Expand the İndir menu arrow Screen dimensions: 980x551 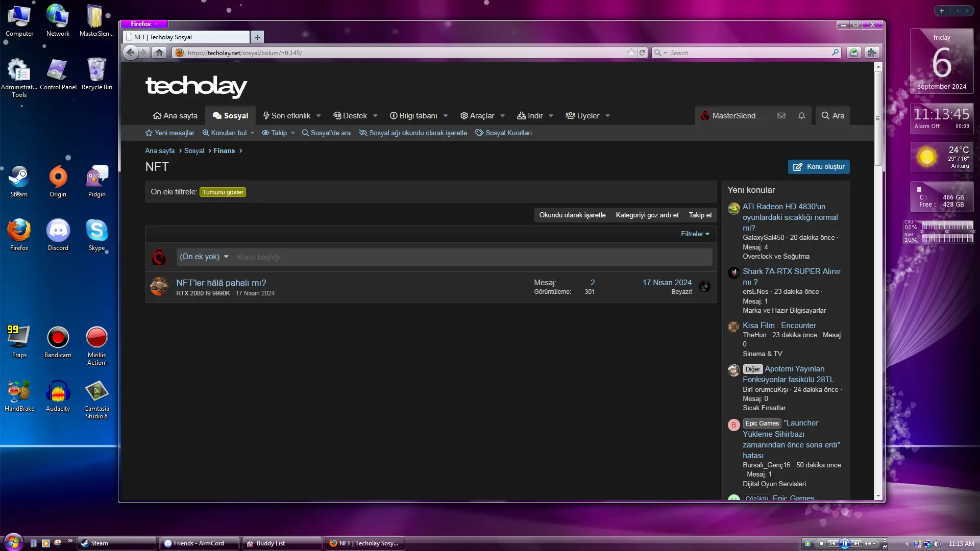point(551,116)
